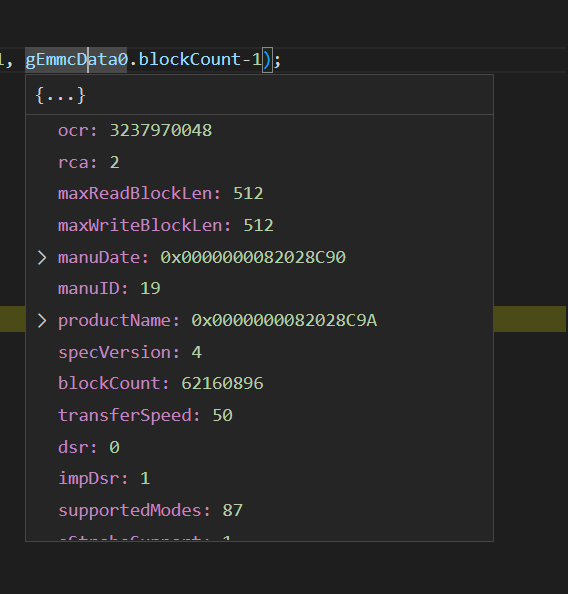
Task: Expand the productName entry
Action: pyautogui.click(x=42, y=321)
